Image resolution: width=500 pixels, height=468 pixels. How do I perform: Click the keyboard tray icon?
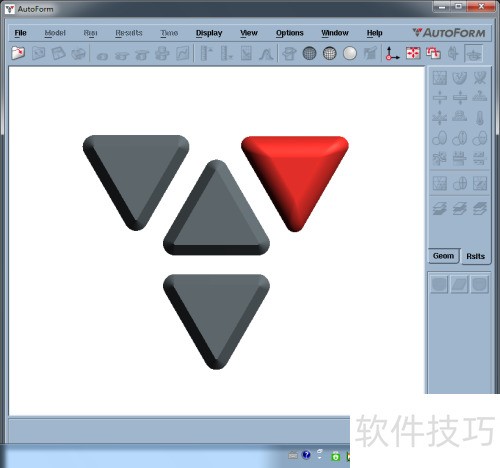(293, 455)
